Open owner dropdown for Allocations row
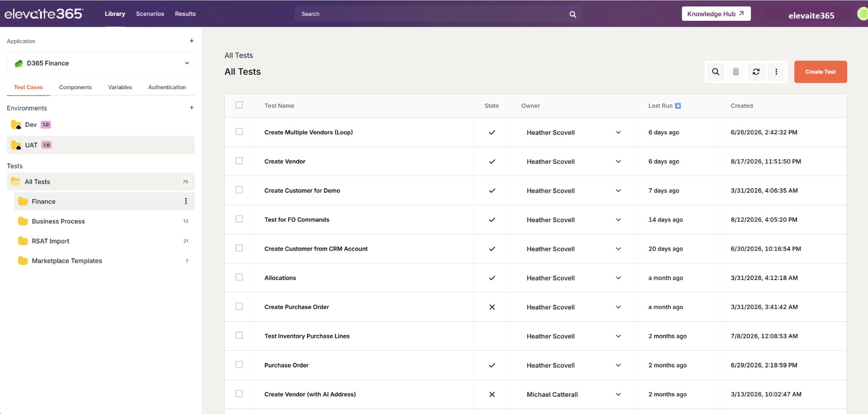The height and width of the screenshot is (414, 868). [x=618, y=278]
